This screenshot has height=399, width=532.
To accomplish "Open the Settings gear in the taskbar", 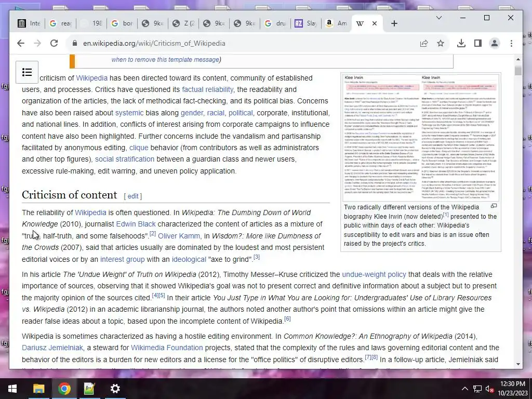I will pyautogui.click(x=115, y=389).
